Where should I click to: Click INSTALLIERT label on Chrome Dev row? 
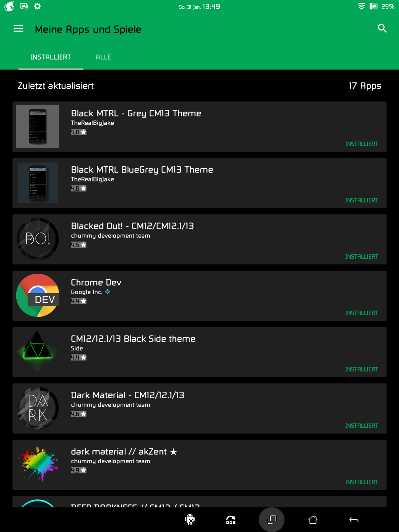tap(361, 313)
